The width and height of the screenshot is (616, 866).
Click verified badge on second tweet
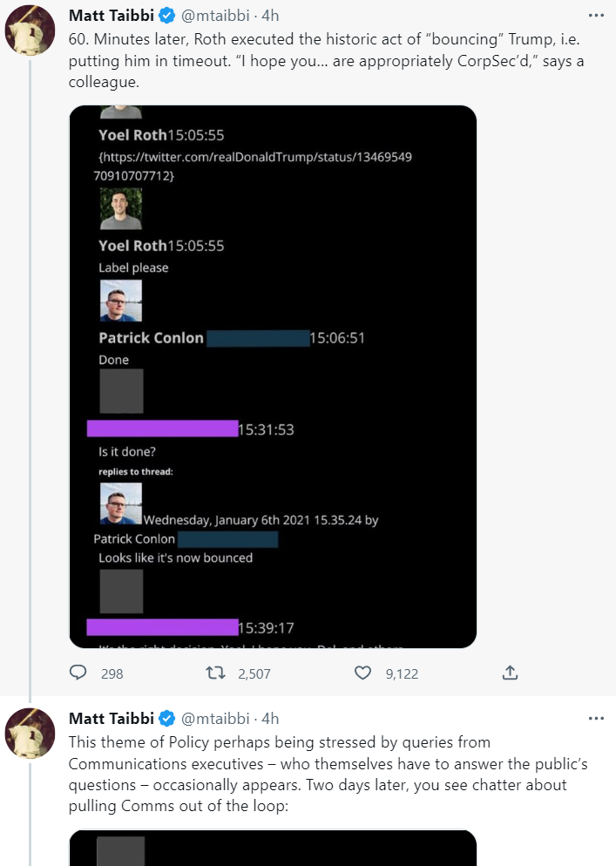(x=166, y=719)
